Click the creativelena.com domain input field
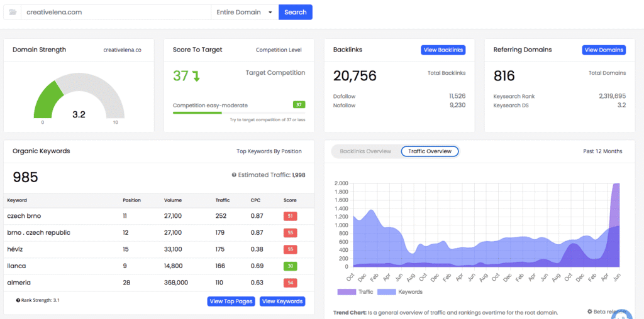Image resolution: width=644 pixels, height=319 pixels. [x=116, y=13]
